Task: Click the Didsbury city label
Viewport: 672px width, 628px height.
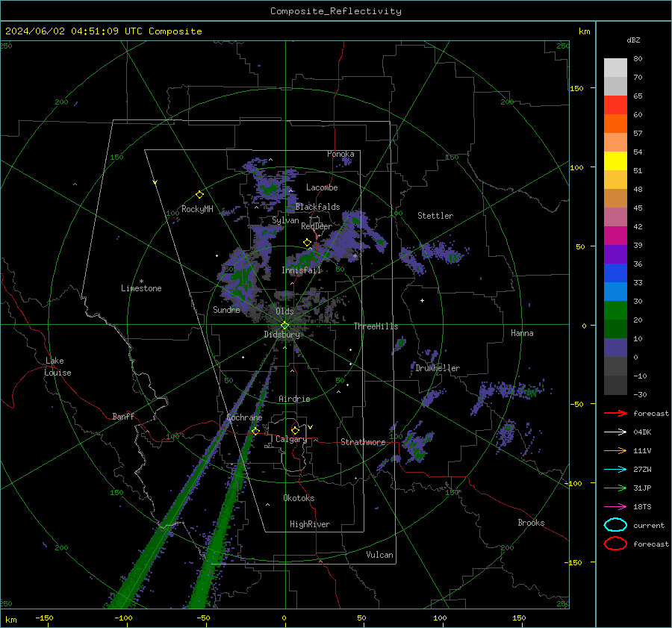Action: [281, 335]
